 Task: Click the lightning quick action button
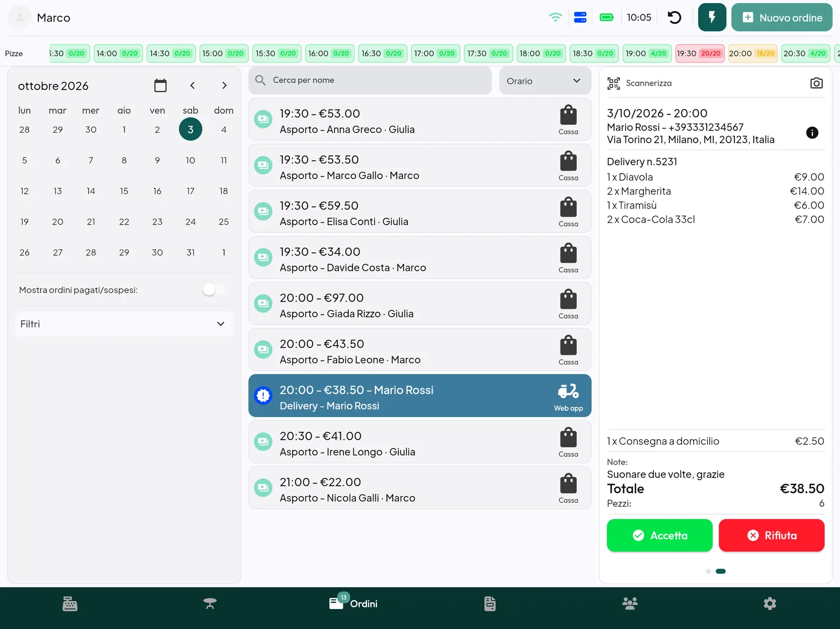click(712, 17)
